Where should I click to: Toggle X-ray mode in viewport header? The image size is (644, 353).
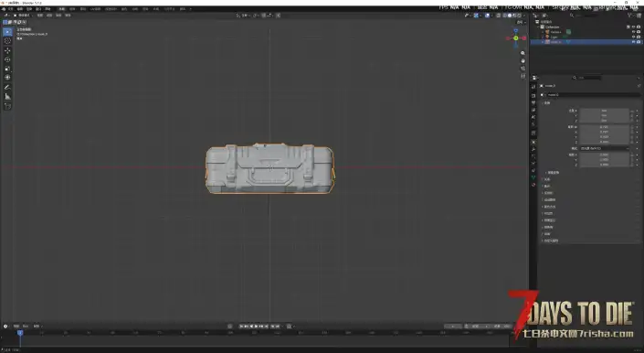(498, 16)
